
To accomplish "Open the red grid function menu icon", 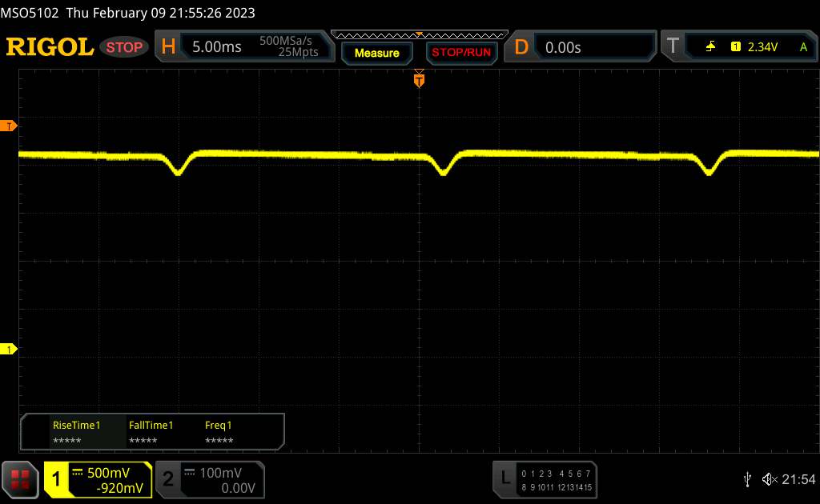I will 22,479.
